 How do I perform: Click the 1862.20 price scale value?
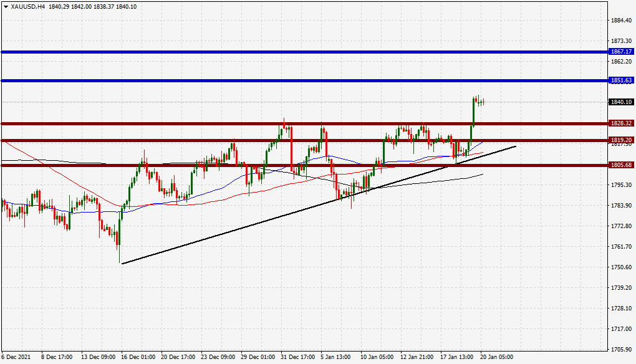[622, 62]
